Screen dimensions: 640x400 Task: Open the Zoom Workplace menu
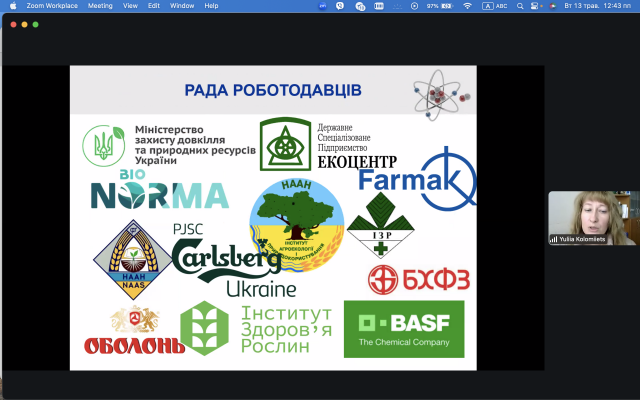click(52, 6)
